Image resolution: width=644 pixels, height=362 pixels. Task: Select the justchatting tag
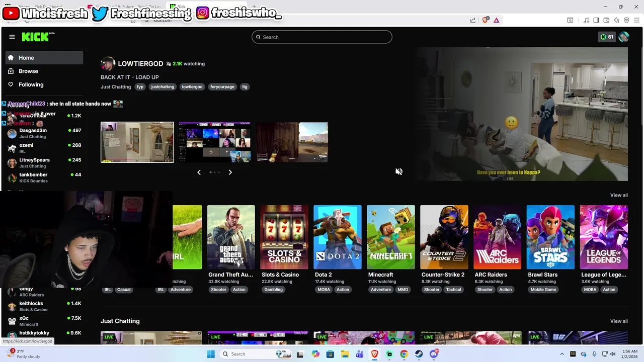[x=163, y=86]
